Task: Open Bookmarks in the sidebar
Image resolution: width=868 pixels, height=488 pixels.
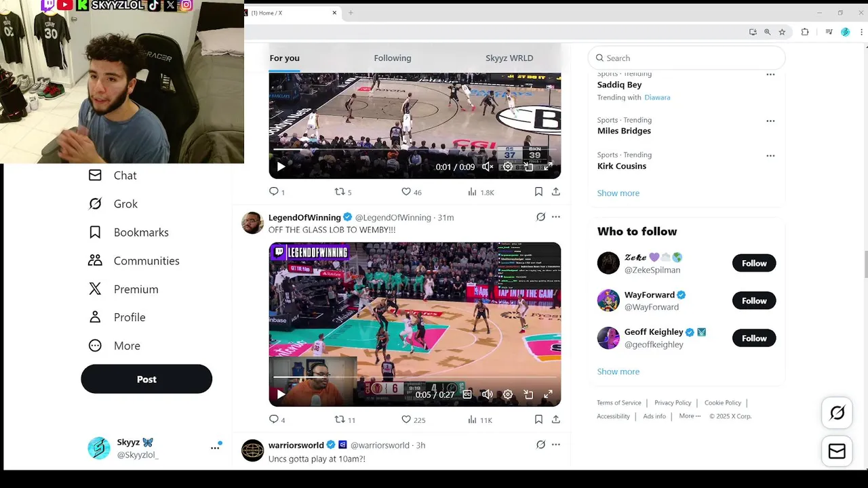Action: [128, 232]
